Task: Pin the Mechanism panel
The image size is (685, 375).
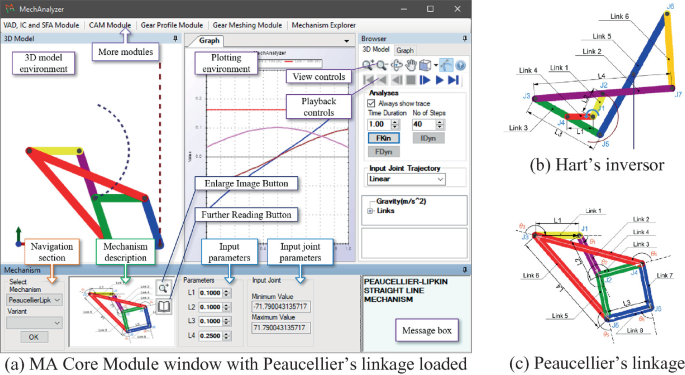Action: click(465, 270)
